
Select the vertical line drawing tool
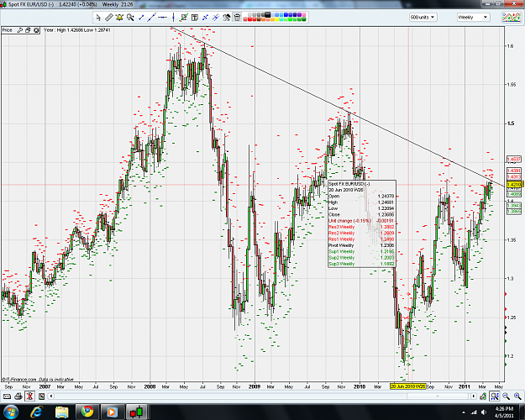click(x=173, y=18)
